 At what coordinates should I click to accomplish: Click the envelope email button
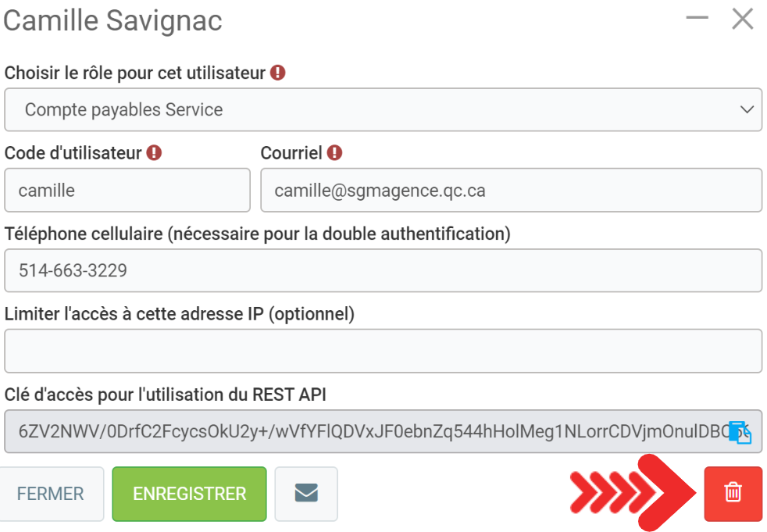tap(306, 494)
